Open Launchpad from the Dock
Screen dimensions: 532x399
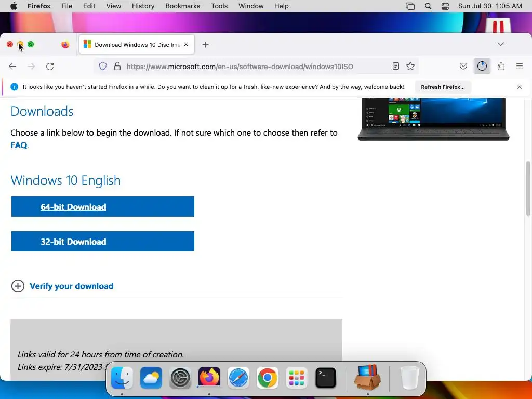[297, 378]
